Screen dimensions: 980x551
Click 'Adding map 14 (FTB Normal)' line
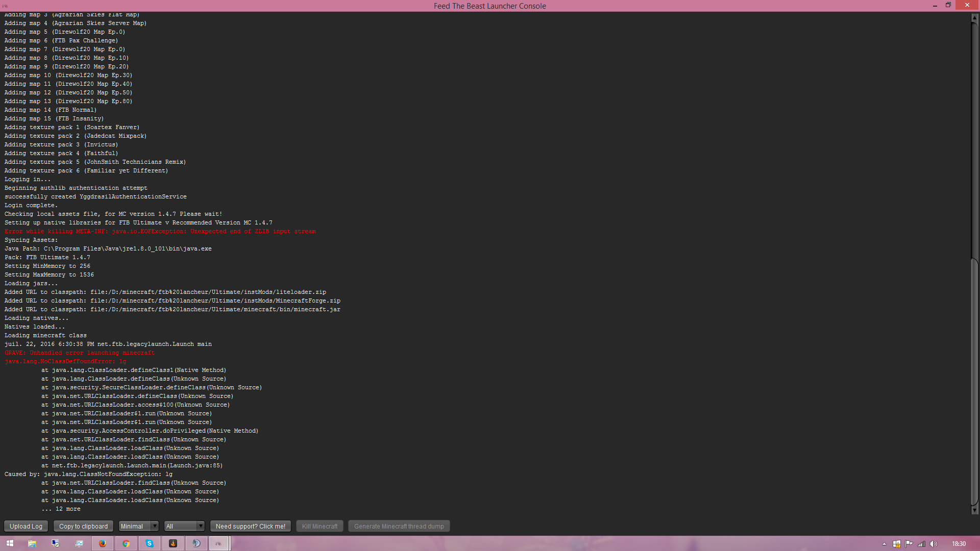[51, 110]
